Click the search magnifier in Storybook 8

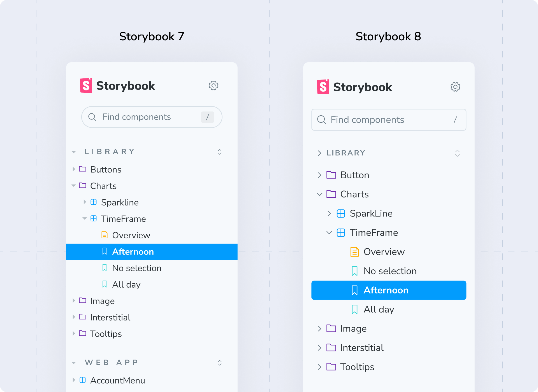pos(322,120)
